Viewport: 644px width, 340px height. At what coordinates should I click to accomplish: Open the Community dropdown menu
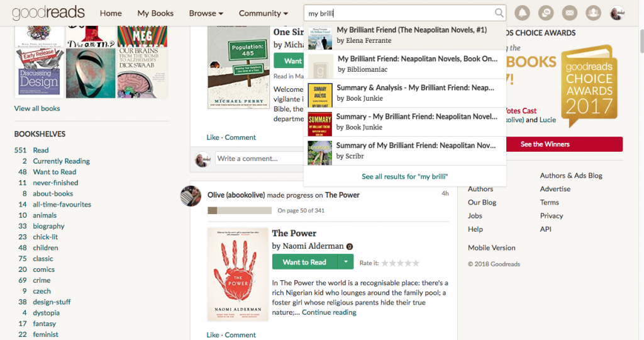point(264,13)
